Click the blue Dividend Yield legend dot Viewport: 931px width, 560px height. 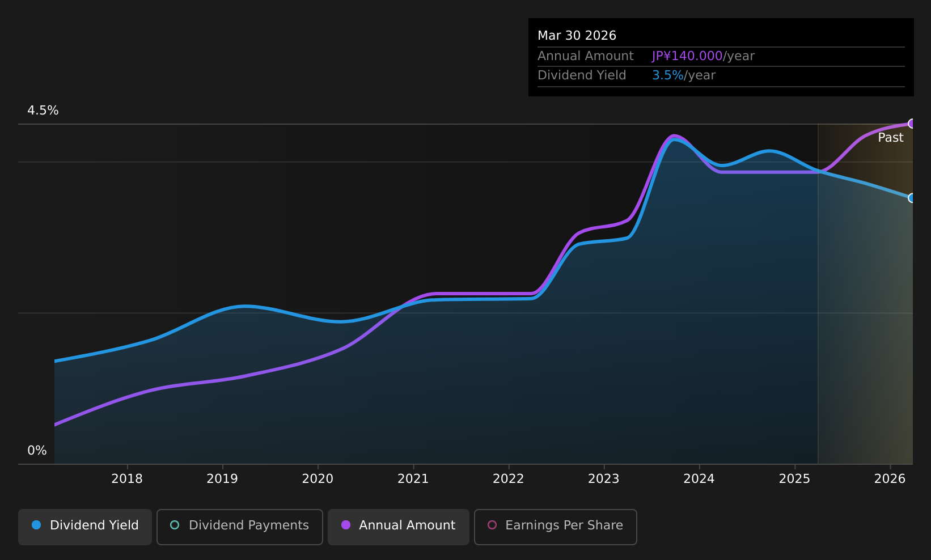coord(36,525)
